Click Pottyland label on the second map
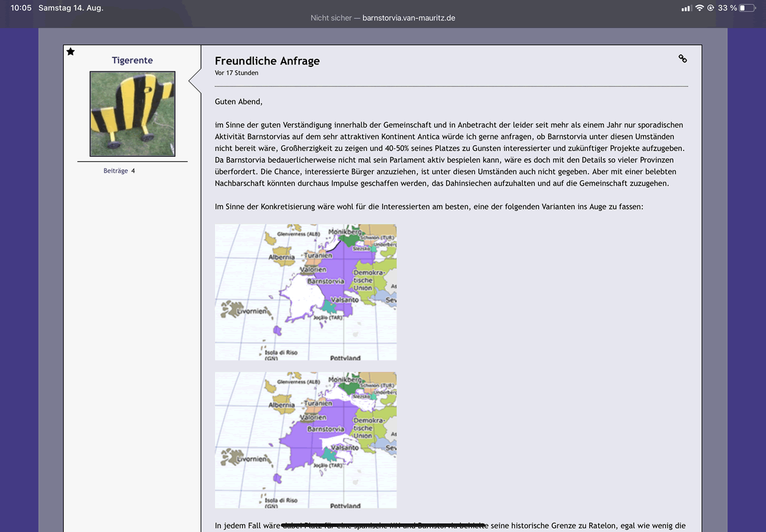 tap(345, 505)
